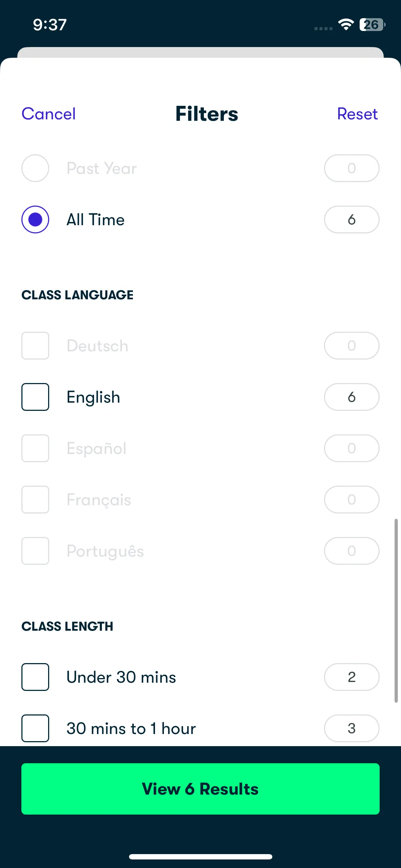Image resolution: width=401 pixels, height=868 pixels.
Task: Check the Español language checkbox
Action: pyautogui.click(x=35, y=448)
